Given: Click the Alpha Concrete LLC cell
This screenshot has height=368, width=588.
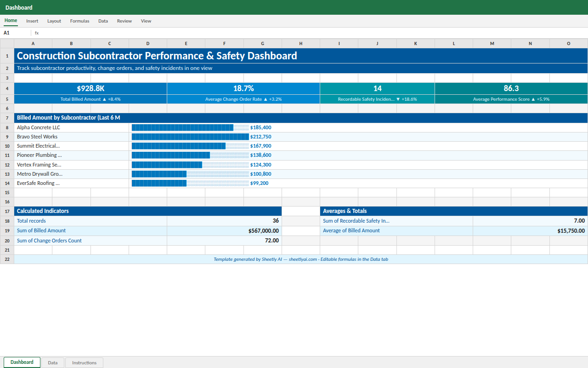Looking at the screenshot, I should click(72, 127).
